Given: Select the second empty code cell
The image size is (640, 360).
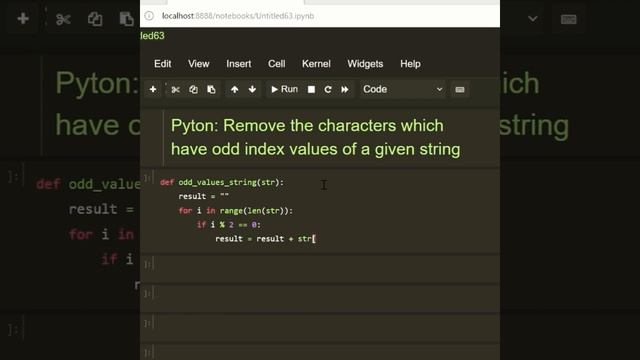Looking at the screenshot, I should [x=327, y=298].
